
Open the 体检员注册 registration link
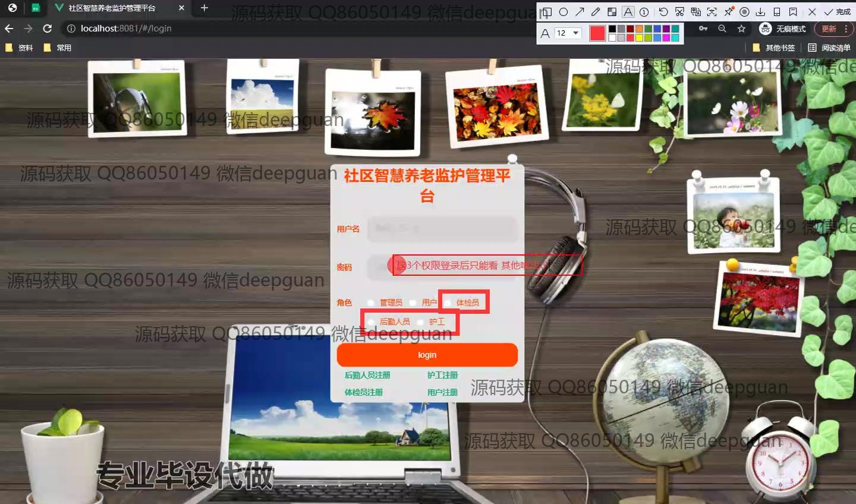(364, 392)
